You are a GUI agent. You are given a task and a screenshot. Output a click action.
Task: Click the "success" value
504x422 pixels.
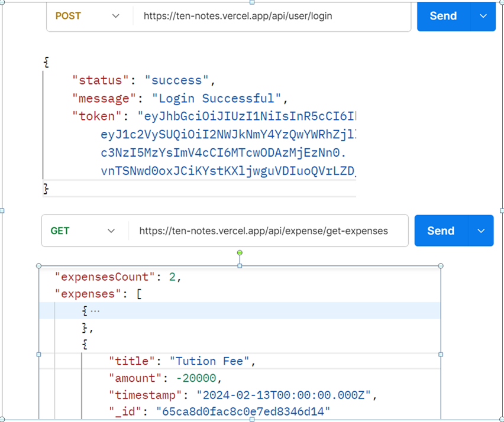coord(176,80)
